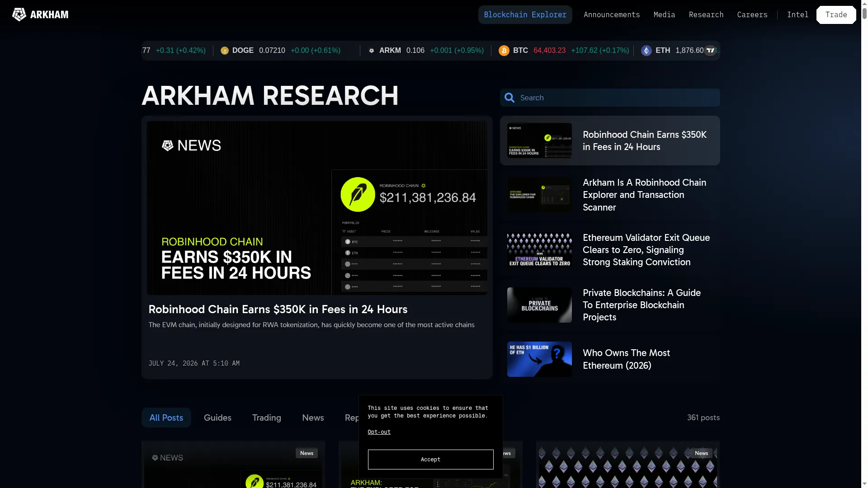
Task: Click the DOGE coin icon in ticker
Action: pyautogui.click(x=225, y=51)
